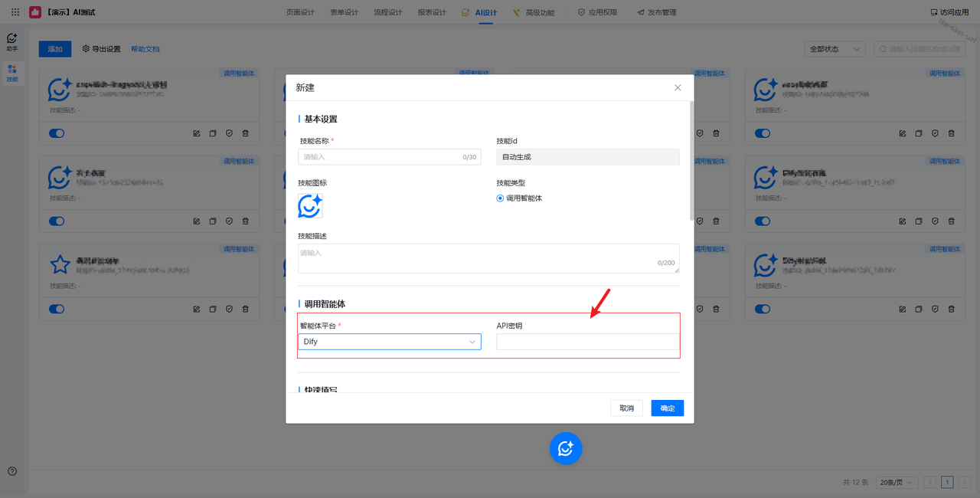The width and height of the screenshot is (980, 498).
Task: Toggle the switch on the star-icon skill card
Action: [x=57, y=310]
